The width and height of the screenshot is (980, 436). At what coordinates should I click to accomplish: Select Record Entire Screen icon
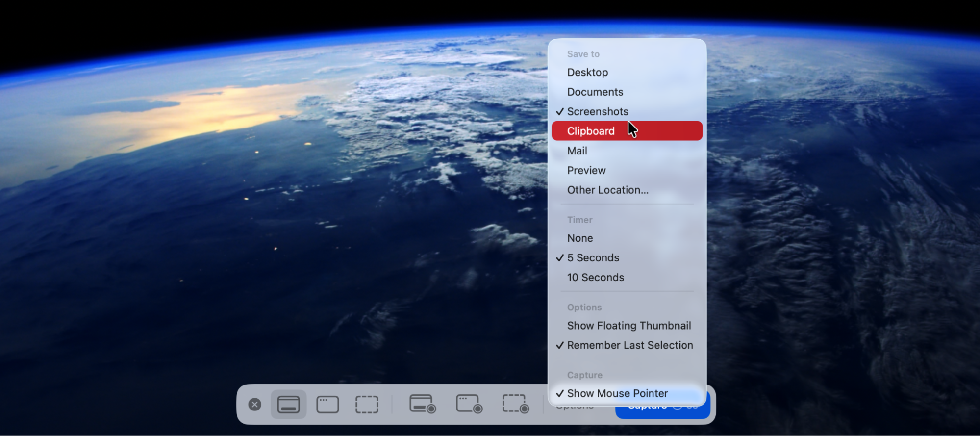coord(423,404)
